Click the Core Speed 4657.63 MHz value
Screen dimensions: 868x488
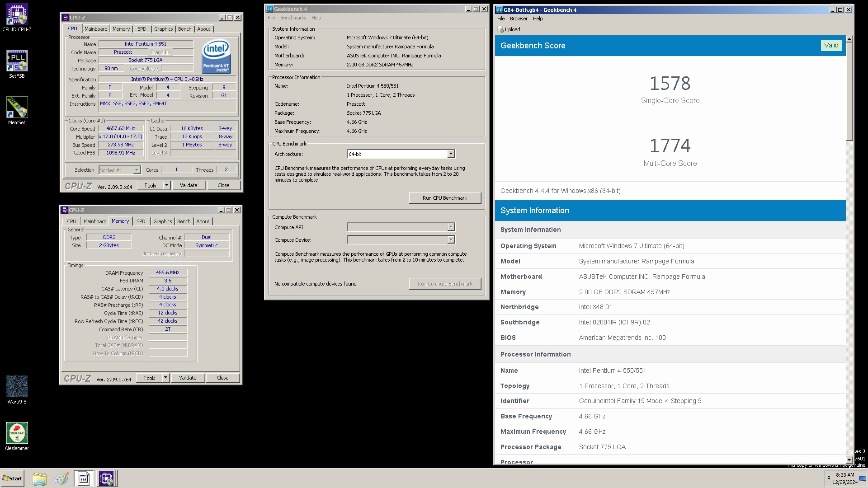tap(121, 128)
